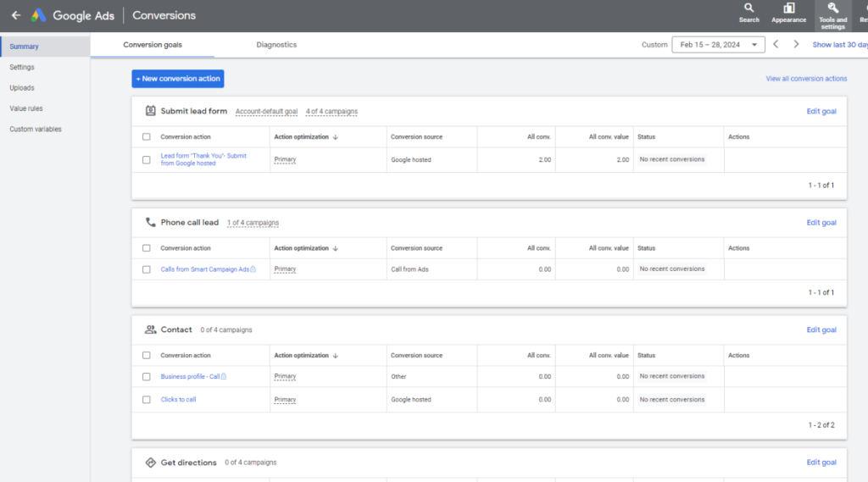Click the 1 - 2 of 2 pagination text

point(821,425)
